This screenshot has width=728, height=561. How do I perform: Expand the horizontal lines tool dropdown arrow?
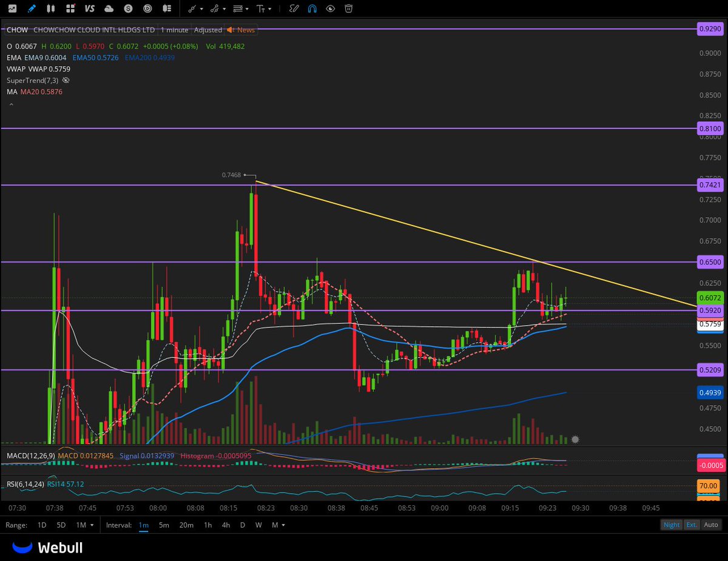247,9
